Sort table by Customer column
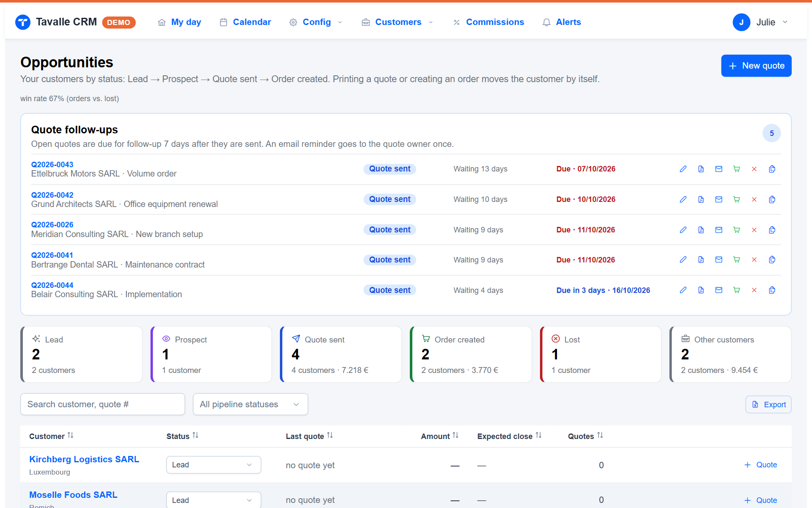Image resolution: width=812 pixels, height=508 pixels. [51, 436]
